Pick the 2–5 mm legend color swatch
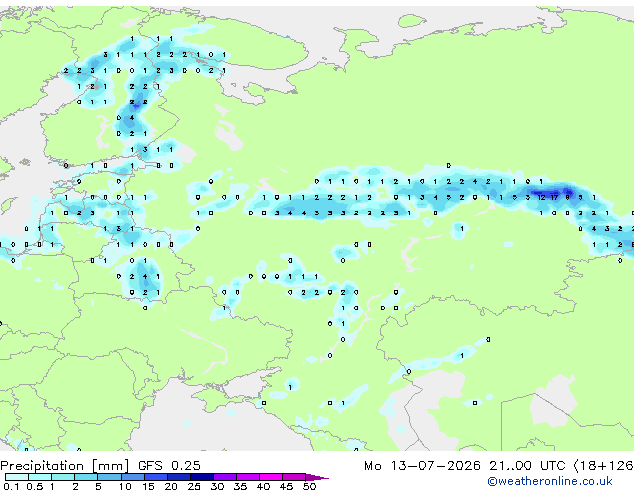Viewport: 634px width, 490px height. pyautogui.click(x=86, y=477)
